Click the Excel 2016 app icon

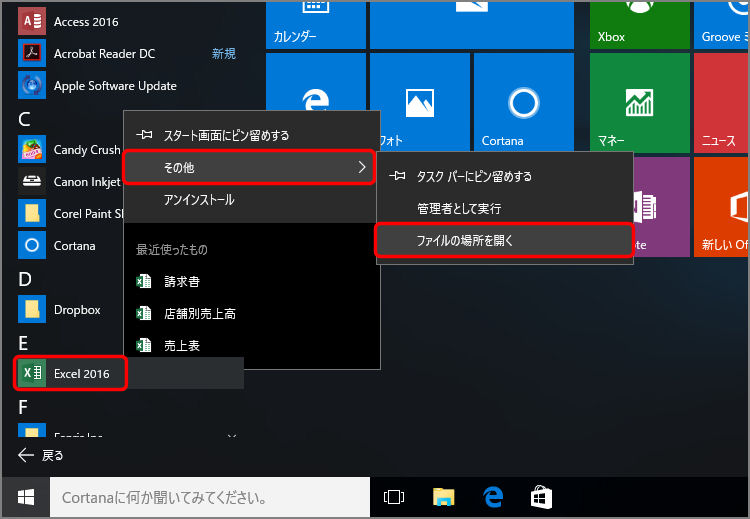pyautogui.click(x=32, y=373)
